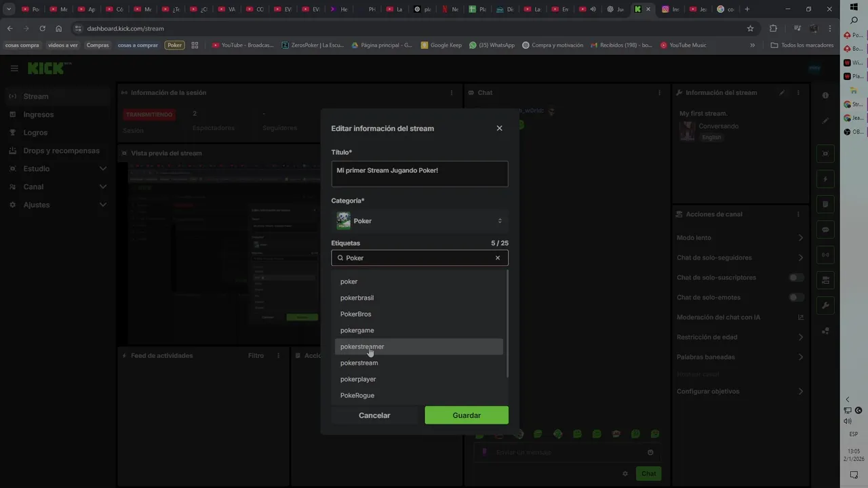
Task: Open Windows notification center icon
Action: [854, 474]
